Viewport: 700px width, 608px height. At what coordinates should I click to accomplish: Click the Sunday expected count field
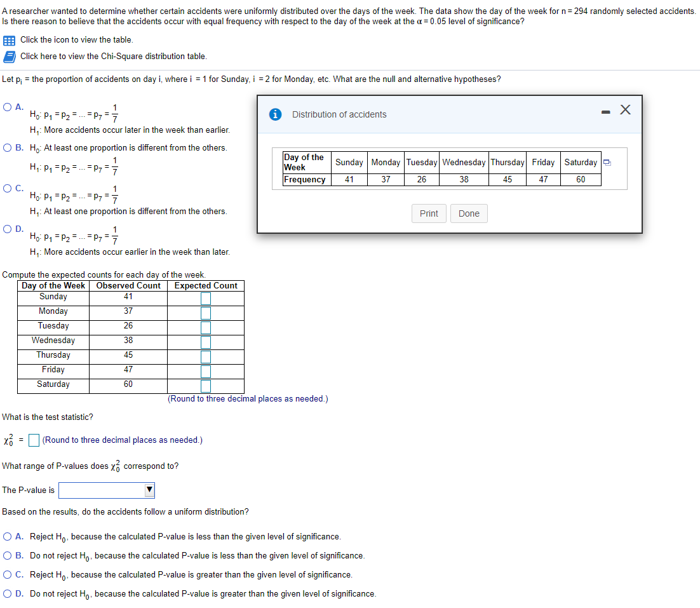[x=205, y=297]
